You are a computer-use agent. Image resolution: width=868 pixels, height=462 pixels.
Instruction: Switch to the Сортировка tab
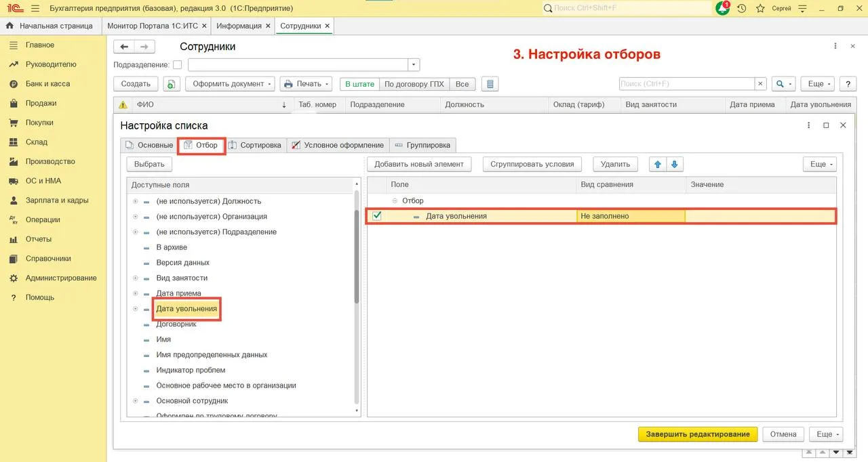click(x=255, y=145)
